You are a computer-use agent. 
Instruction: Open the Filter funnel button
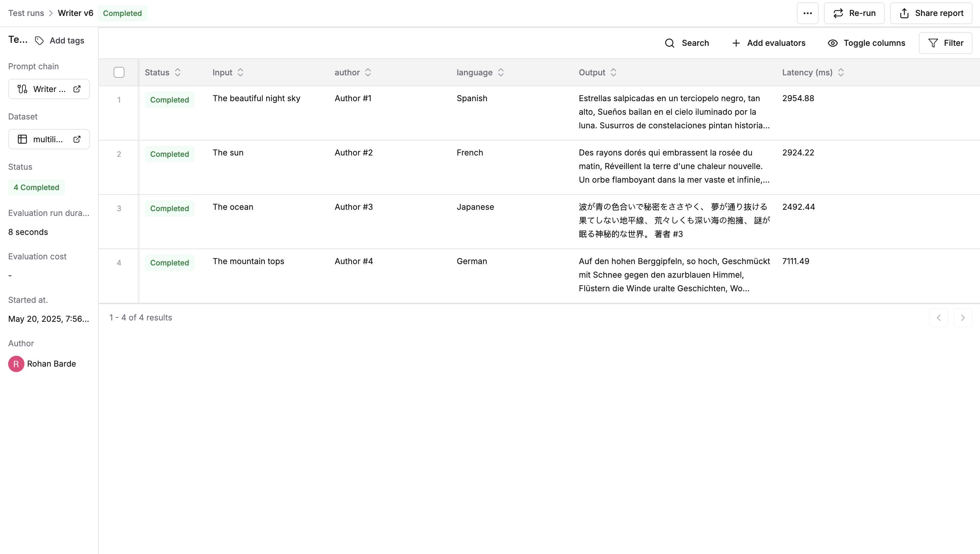[x=945, y=43]
